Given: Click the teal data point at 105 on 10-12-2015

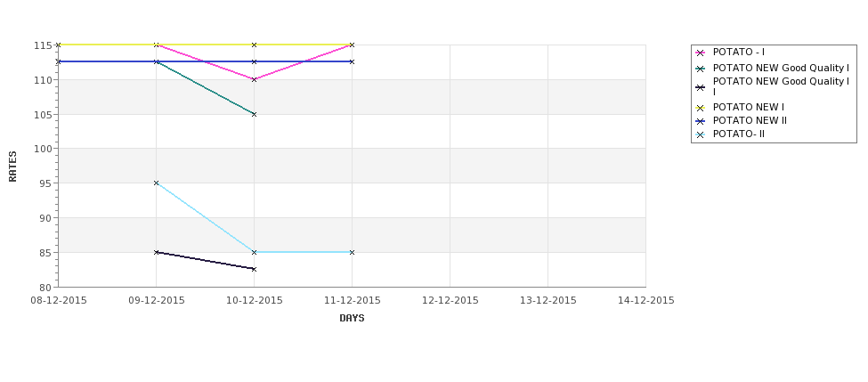Looking at the screenshot, I should [x=254, y=114].
